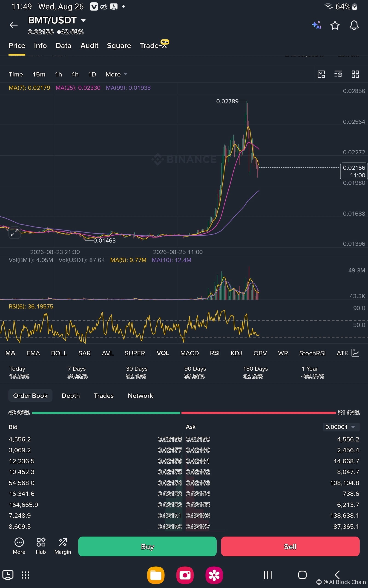Open the AI assistant sparkle icon
The image size is (368, 588).
tap(317, 25)
